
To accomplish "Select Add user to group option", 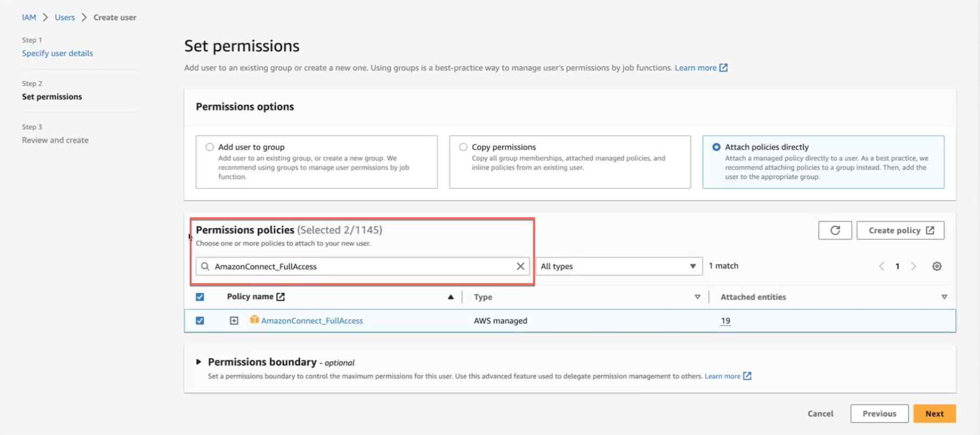I will click(210, 147).
